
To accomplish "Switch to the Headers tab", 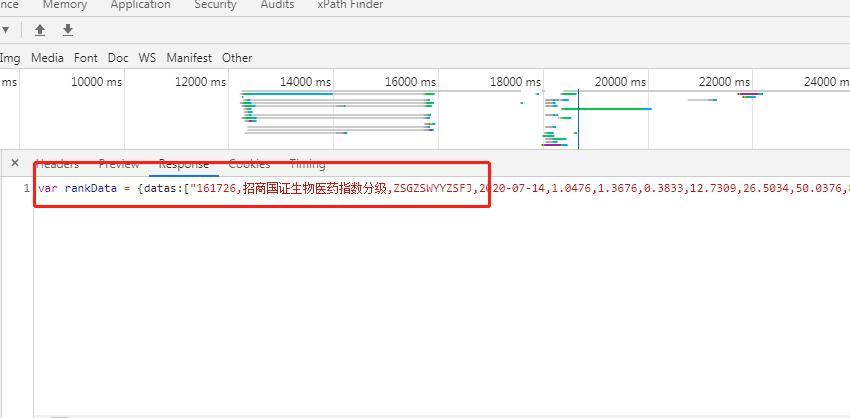I will [57, 164].
